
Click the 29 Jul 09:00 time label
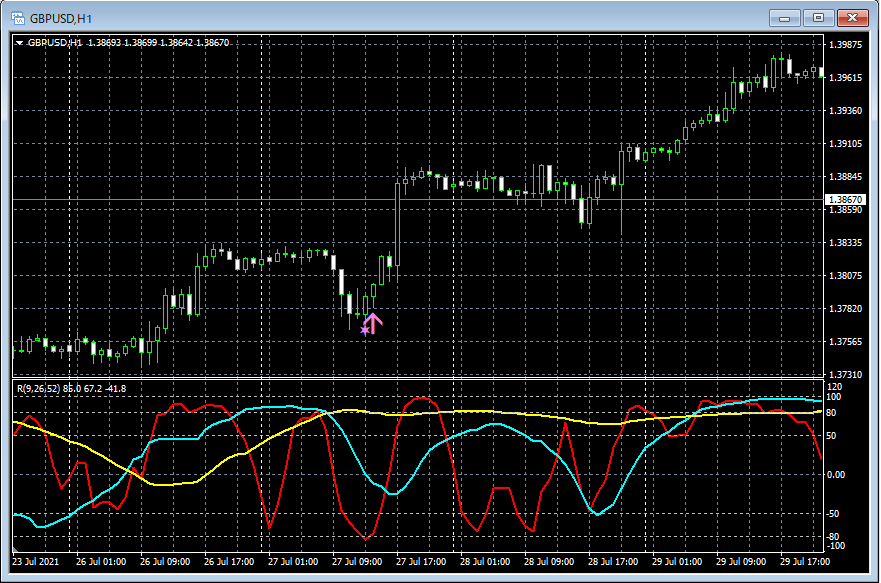pyautogui.click(x=742, y=562)
